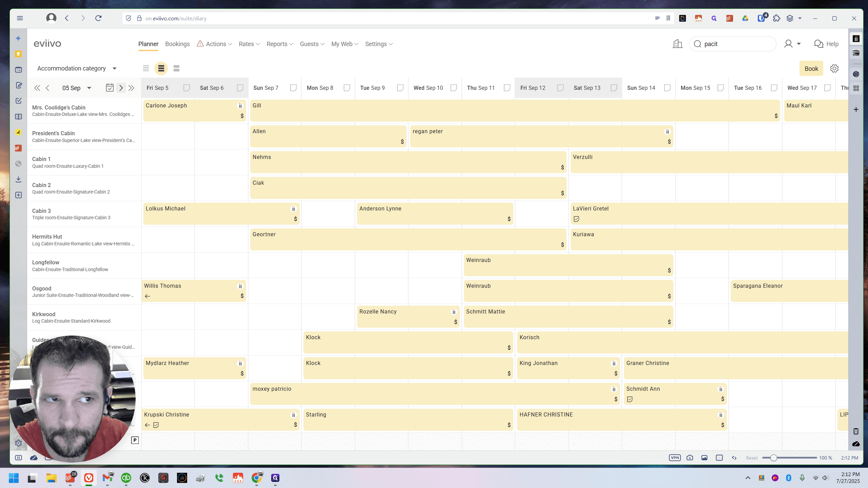Click the check icon on LaVieri Gretel booking
Screen dimensions: 868x488
(576, 219)
